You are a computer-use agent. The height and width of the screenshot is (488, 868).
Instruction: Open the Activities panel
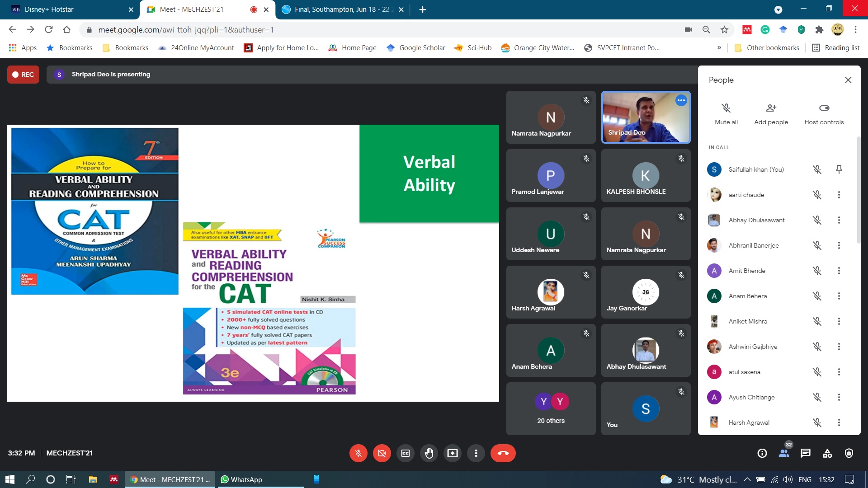coord(827,453)
